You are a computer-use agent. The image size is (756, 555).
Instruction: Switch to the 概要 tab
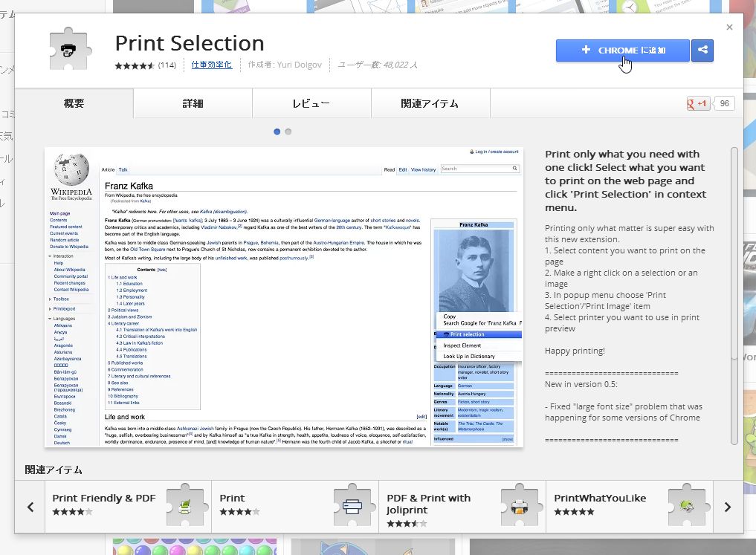pyautogui.click(x=74, y=103)
